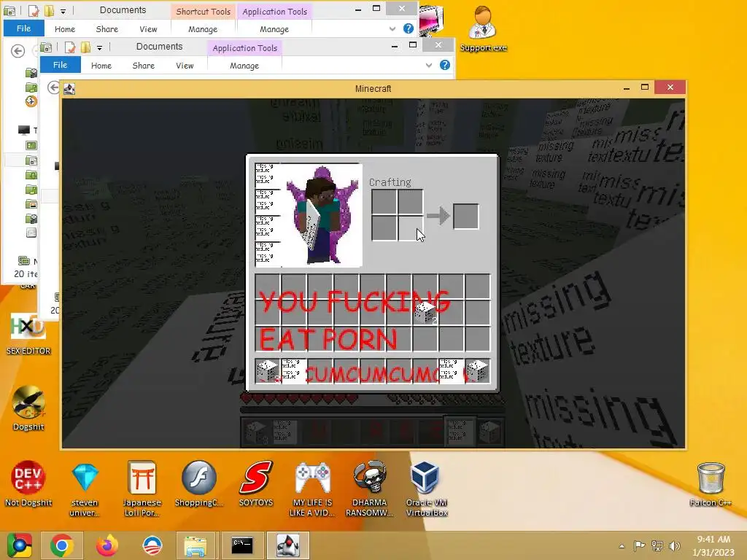The width and height of the screenshot is (747, 560).
Task: Switch to Command Prompt in the taskbar
Action: tap(242, 545)
